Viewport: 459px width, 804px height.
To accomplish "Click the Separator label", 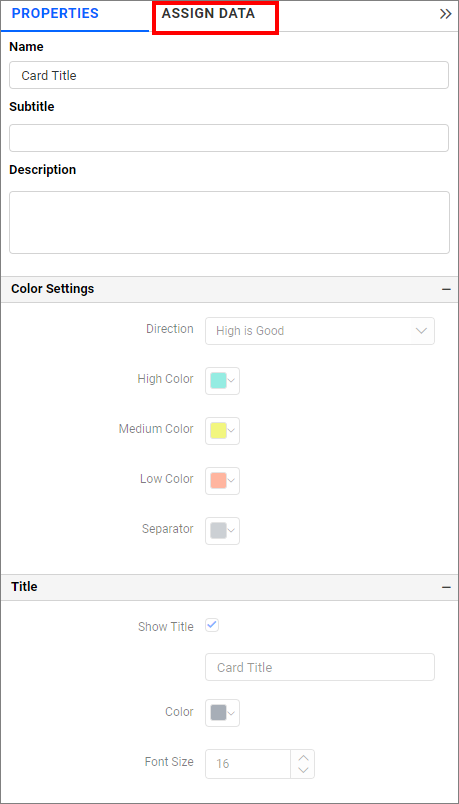I will [168, 529].
